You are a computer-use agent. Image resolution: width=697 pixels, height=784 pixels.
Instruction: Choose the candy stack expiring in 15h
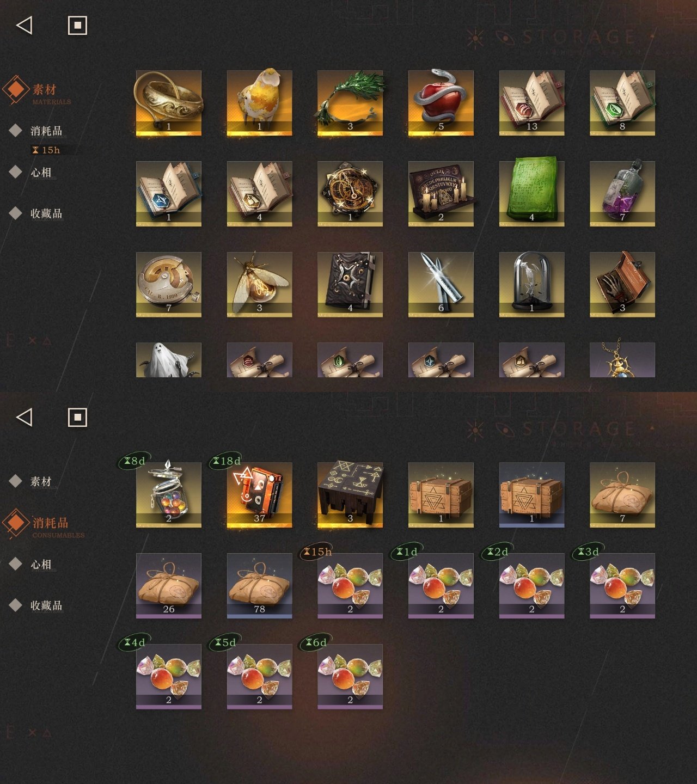(x=350, y=586)
